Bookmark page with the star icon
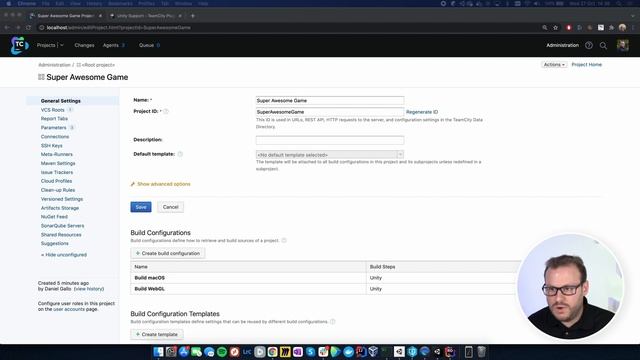640x360 pixels. 556,27
